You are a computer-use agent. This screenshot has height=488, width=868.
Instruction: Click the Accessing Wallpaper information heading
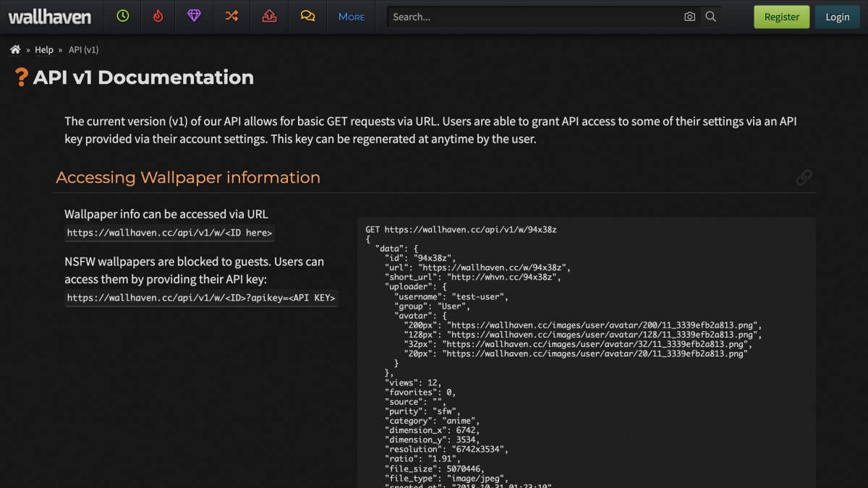click(x=188, y=178)
